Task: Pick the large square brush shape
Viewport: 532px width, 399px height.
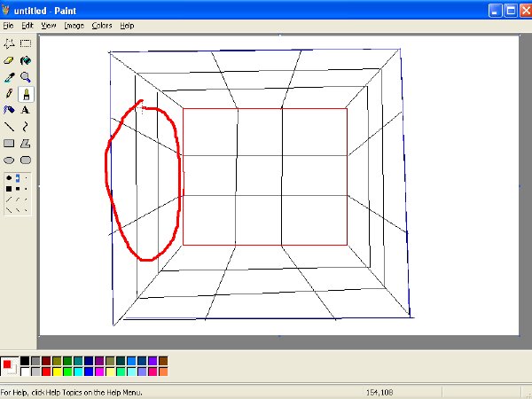Action: click(9, 189)
